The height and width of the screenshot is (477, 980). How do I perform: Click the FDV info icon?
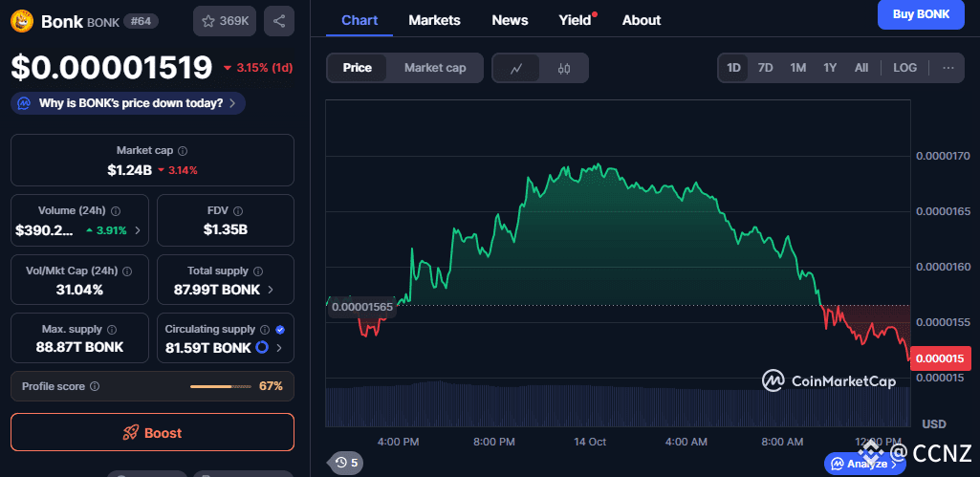(x=238, y=211)
